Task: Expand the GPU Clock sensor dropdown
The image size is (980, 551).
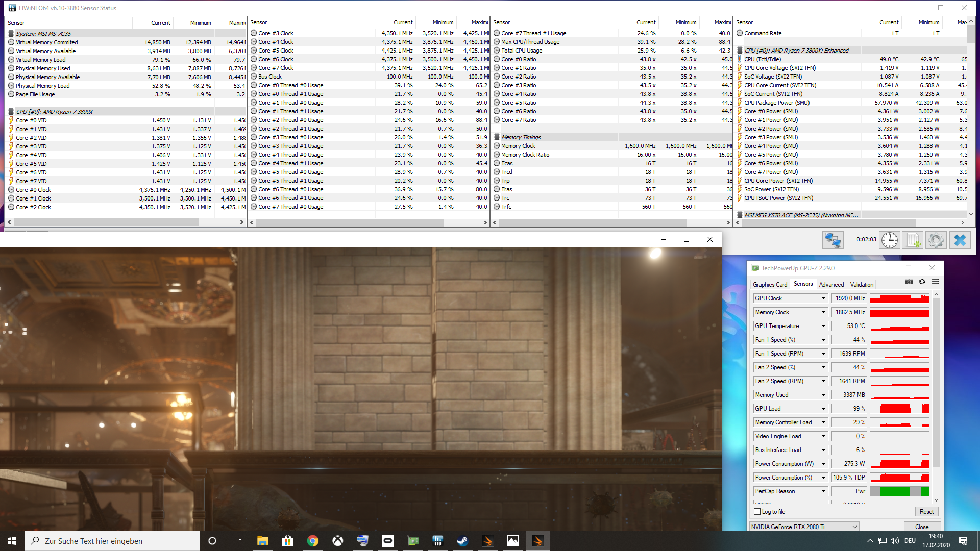Action: (x=823, y=298)
